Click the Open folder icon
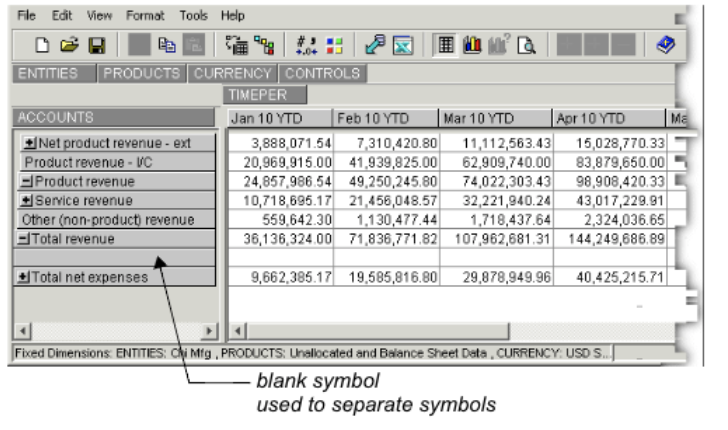 click(x=70, y=45)
